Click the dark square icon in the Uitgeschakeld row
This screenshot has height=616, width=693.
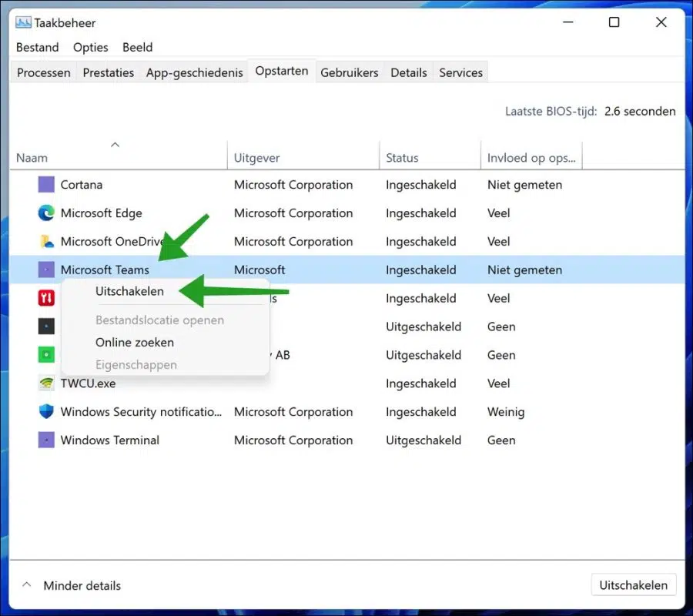point(46,326)
